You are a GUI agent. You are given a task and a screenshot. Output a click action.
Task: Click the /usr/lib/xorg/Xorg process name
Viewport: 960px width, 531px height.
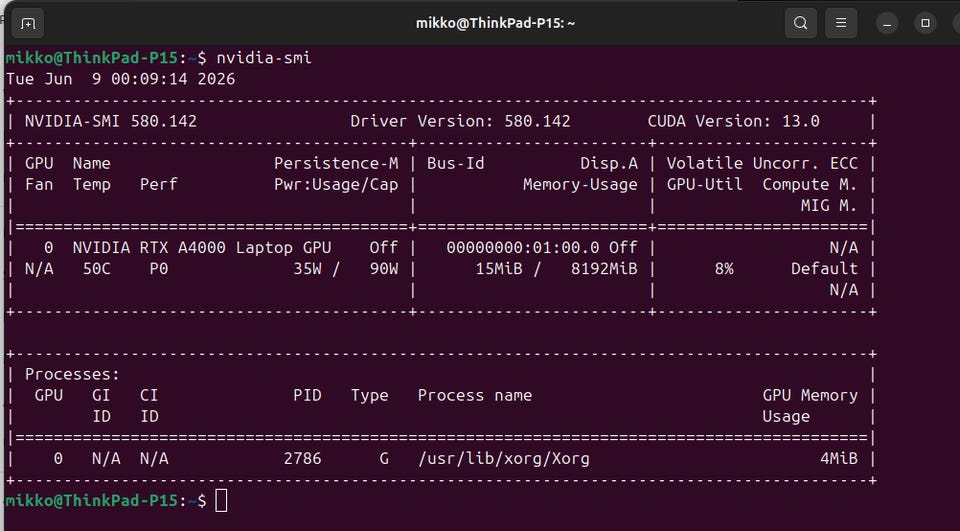pos(503,459)
